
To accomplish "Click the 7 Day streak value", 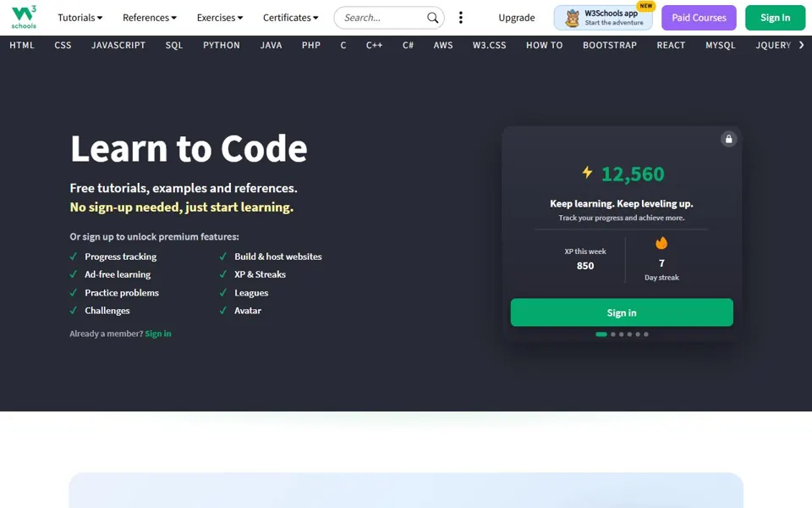I will [x=661, y=262].
